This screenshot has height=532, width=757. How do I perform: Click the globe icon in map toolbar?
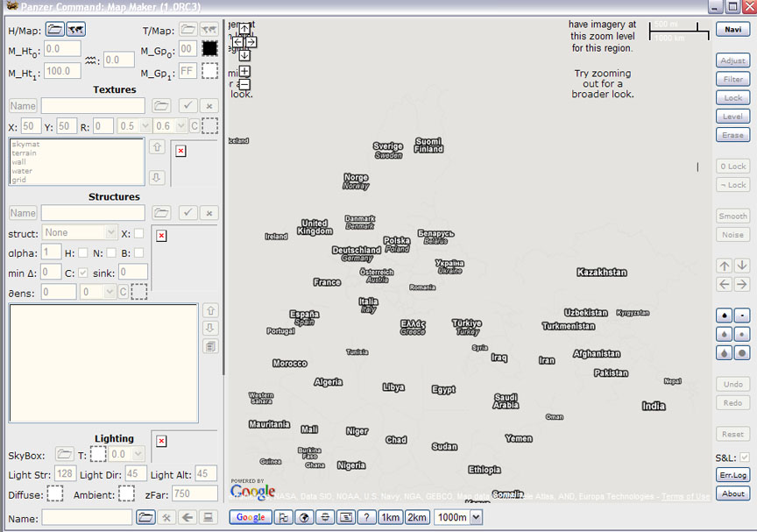coord(304,517)
